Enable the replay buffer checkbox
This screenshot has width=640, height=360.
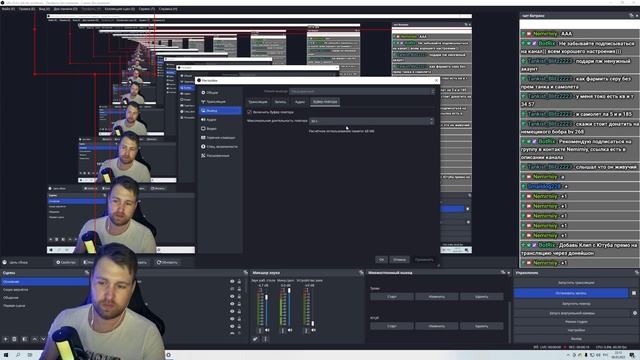click(x=249, y=112)
